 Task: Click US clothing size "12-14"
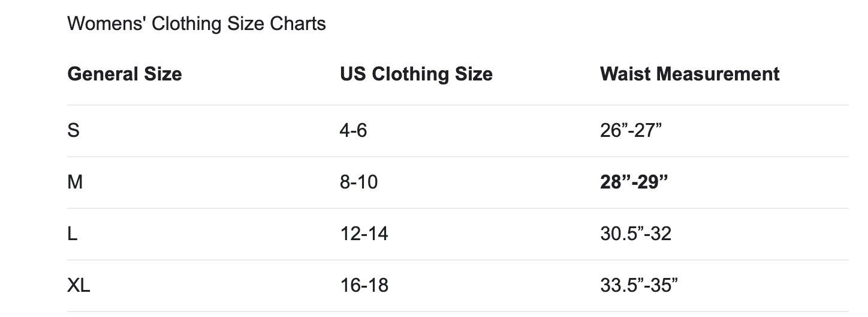click(364, 234)
